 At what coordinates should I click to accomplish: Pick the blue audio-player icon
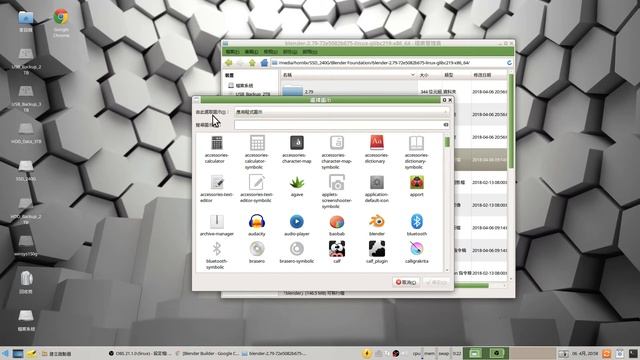[297, 222]
